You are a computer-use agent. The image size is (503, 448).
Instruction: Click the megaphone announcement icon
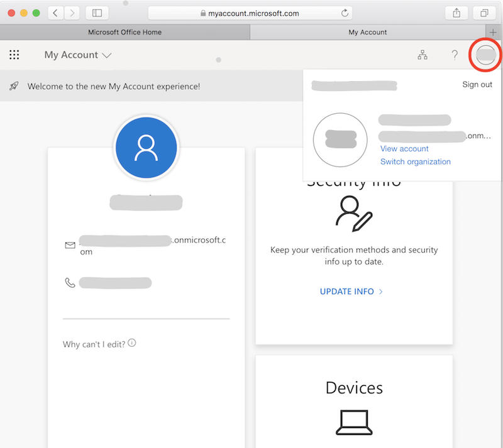[x=13, y=86]
